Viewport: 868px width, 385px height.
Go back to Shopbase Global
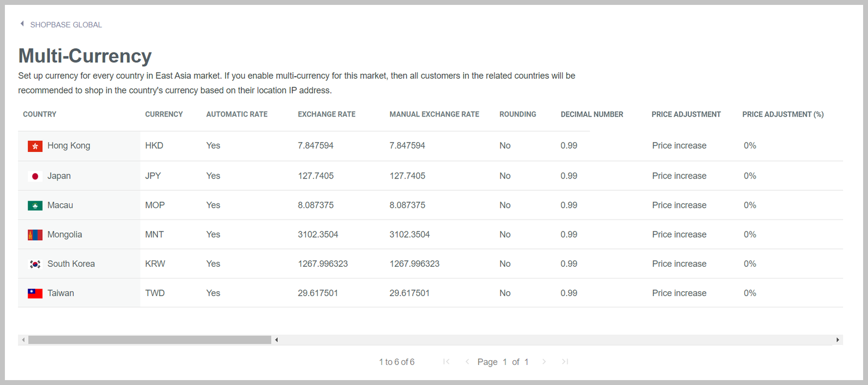[x=66, y=25]
